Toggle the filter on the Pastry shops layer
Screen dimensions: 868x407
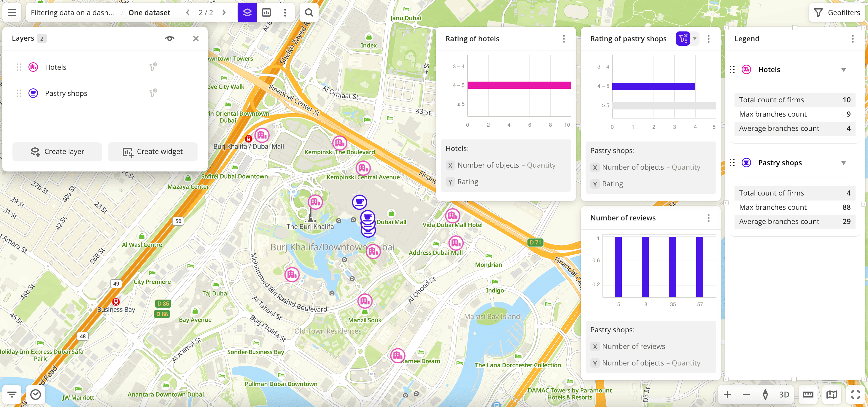[x=153, y=93]
